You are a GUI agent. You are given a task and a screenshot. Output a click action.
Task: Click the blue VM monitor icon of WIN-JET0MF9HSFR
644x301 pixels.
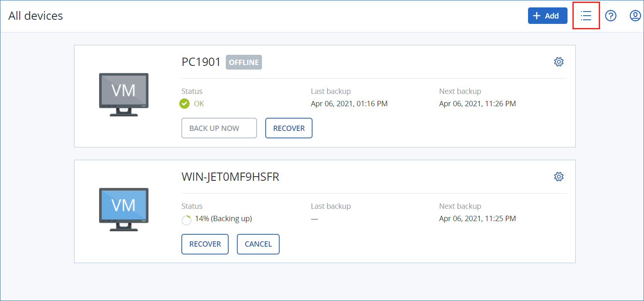point(124,209)
